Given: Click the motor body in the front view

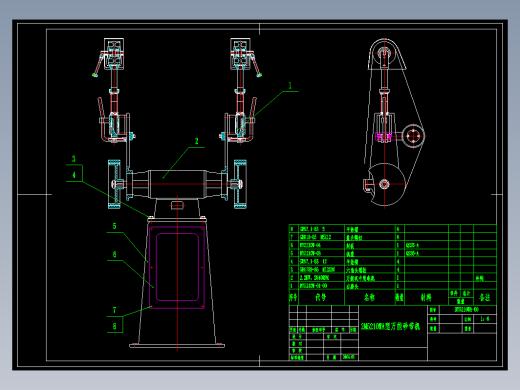Looking at the screenshot, I should click(x=177, y=184).
